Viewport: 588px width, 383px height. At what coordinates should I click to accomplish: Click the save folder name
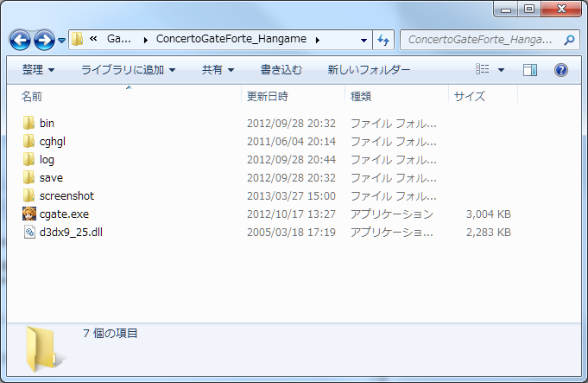tap(52, 177)
